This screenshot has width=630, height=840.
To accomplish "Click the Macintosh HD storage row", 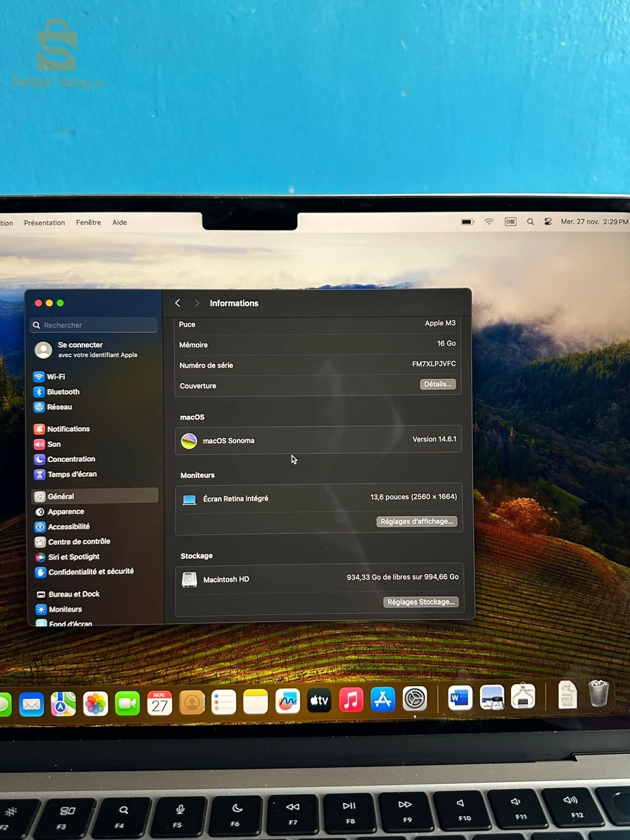I will tap(319, 578).
